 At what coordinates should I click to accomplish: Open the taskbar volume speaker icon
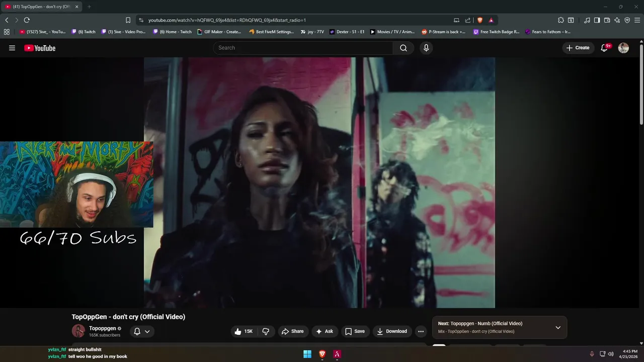[x=611, y=354]
